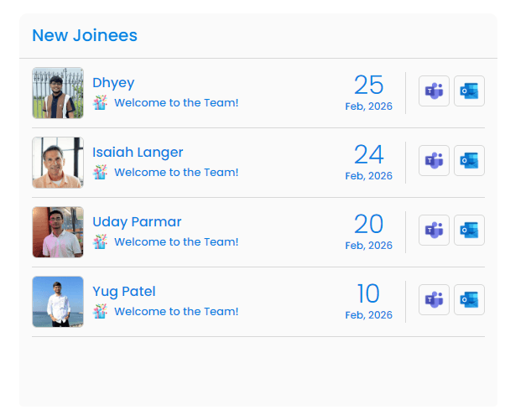Click the New Joinees heading
Screen dimensions: 505x420
[x=85, y=35]
